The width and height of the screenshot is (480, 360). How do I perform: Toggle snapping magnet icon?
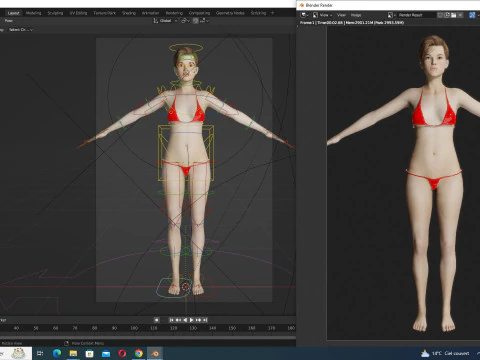point(196,21)
